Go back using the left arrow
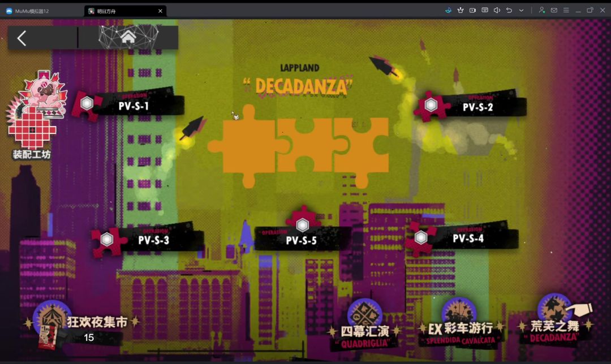 tap(22, 38)
